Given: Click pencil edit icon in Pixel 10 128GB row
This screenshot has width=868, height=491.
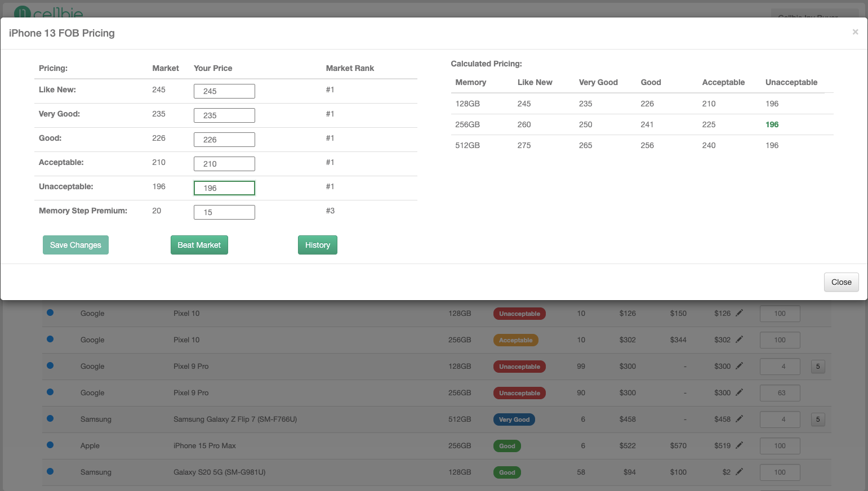Looking at the screenshot, I should 739,313.
